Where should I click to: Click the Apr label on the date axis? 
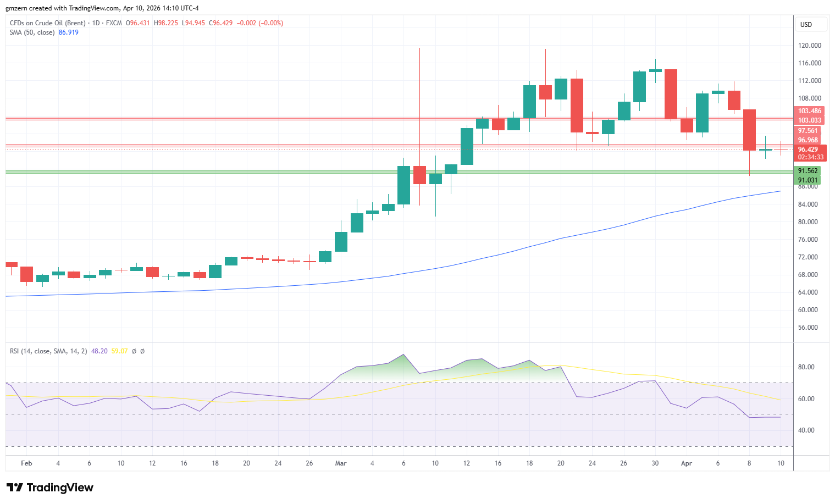687,463
